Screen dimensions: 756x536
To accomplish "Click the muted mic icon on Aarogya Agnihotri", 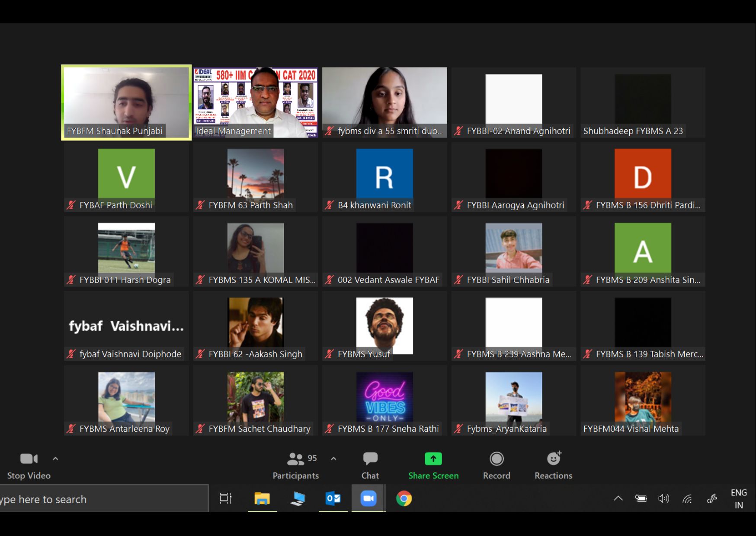I will tap(458, 205).
